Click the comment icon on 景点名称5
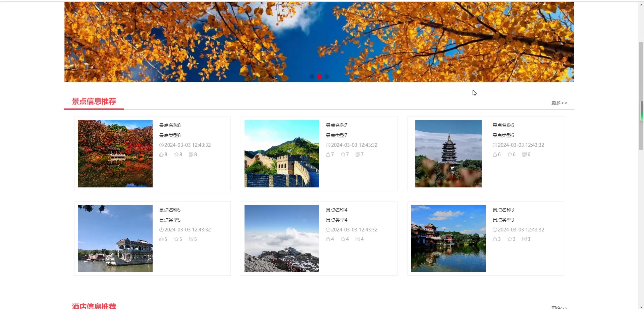 pos(191,239)
